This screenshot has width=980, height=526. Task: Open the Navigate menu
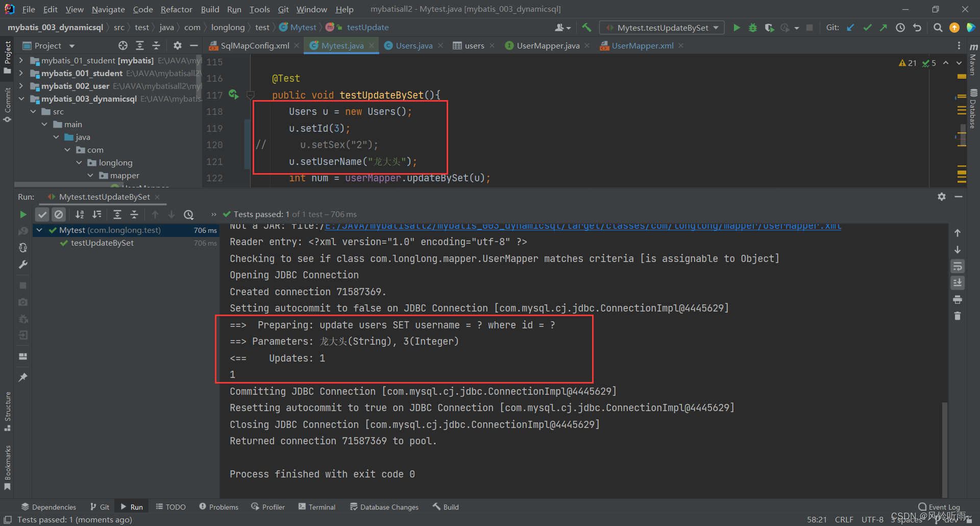point(108,9)
